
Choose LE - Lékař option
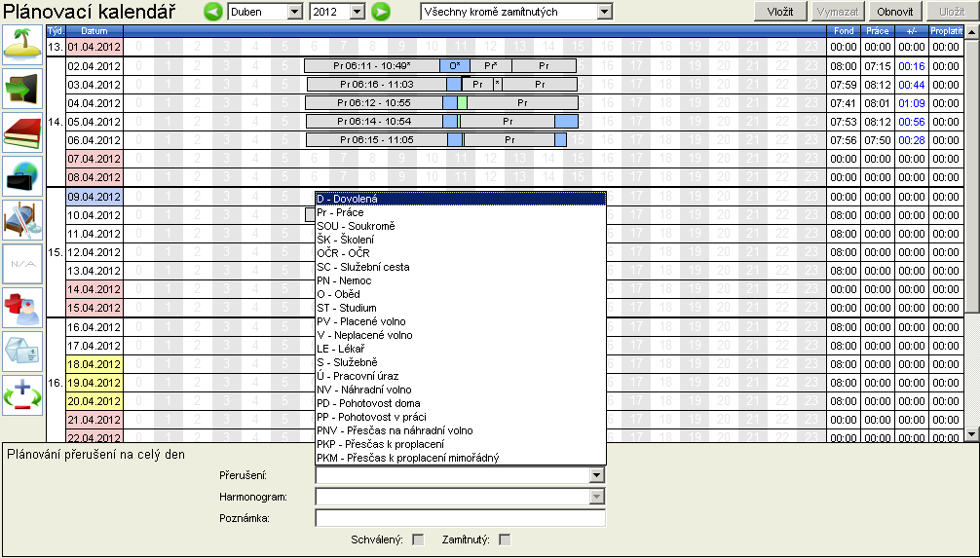click(461, 349)
